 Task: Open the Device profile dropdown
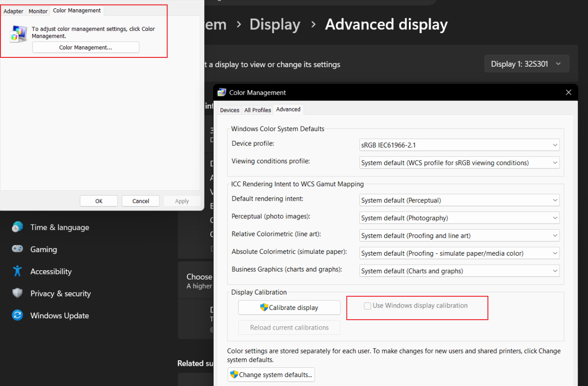(x=460, y=145)
